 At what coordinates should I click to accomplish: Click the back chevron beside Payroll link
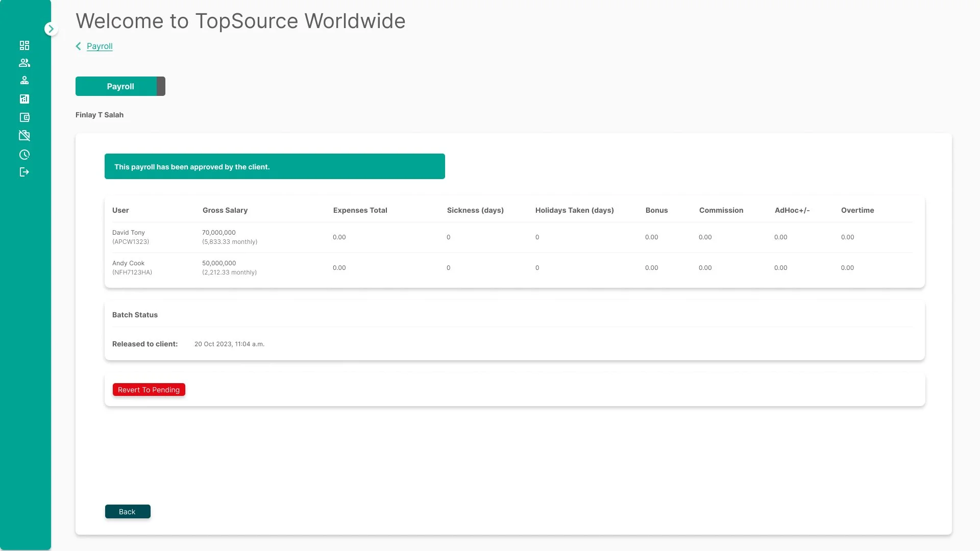click(x=79, y=46)
